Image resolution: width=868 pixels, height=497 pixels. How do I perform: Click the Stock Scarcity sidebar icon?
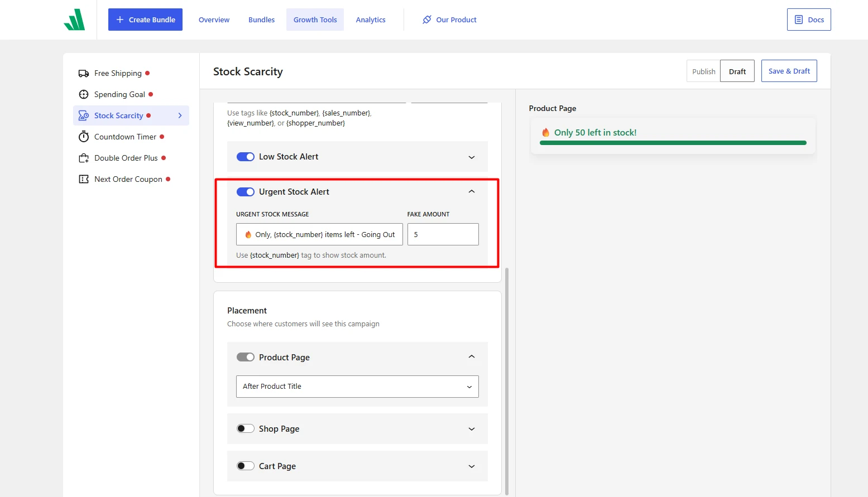click(84, 115)
